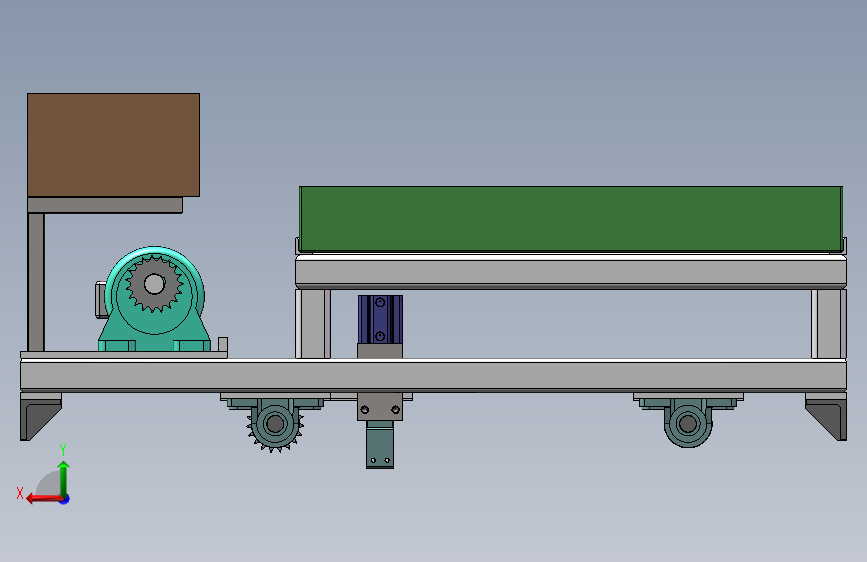Click the "X" axis label
Screen dimensions: 867x562
pos(20,493)
